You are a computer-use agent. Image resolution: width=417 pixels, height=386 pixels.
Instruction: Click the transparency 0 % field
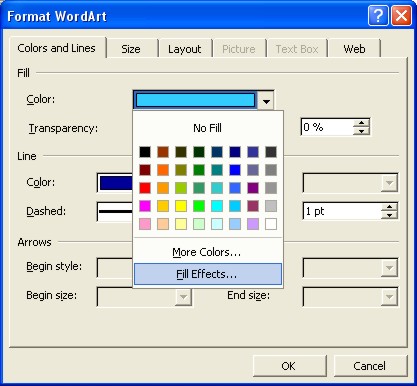point(327,127)
